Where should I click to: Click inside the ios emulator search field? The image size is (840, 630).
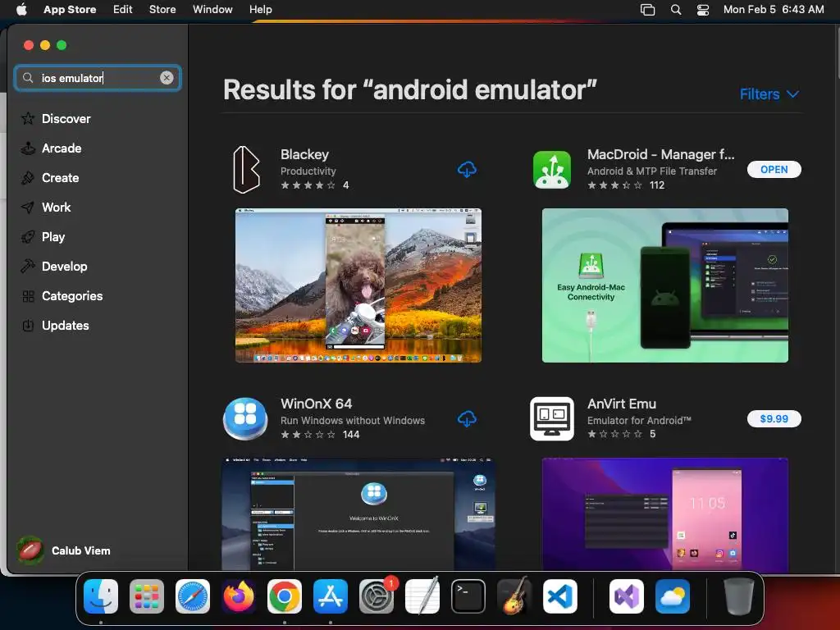click(98, 78)
